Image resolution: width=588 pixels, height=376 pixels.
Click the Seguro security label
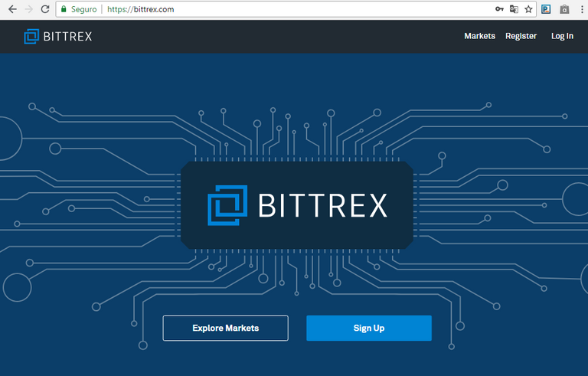[83, 9]
